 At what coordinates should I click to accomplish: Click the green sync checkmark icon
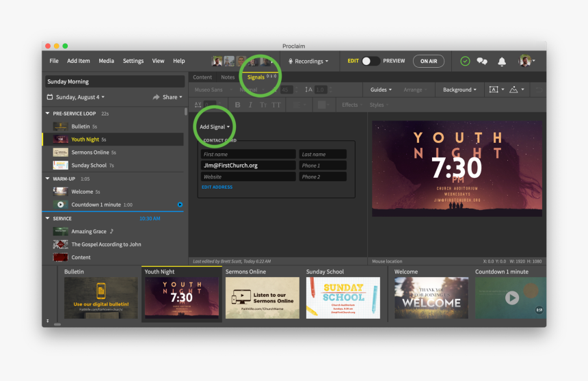tap(465, 61)
